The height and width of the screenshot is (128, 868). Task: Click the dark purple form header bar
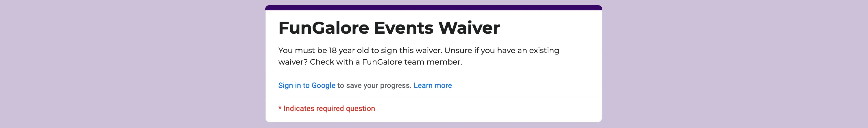pyautogui.click(x=433, y=8)
